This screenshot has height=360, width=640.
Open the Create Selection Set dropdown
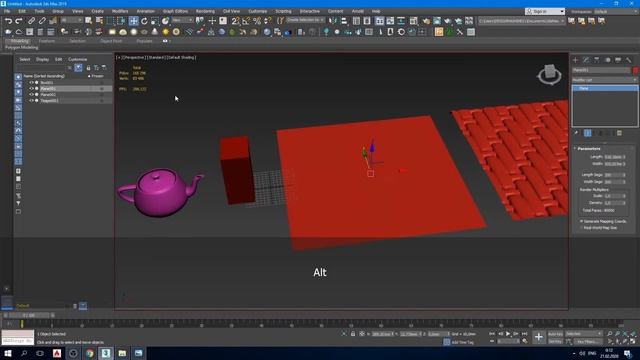coord(305,20)
